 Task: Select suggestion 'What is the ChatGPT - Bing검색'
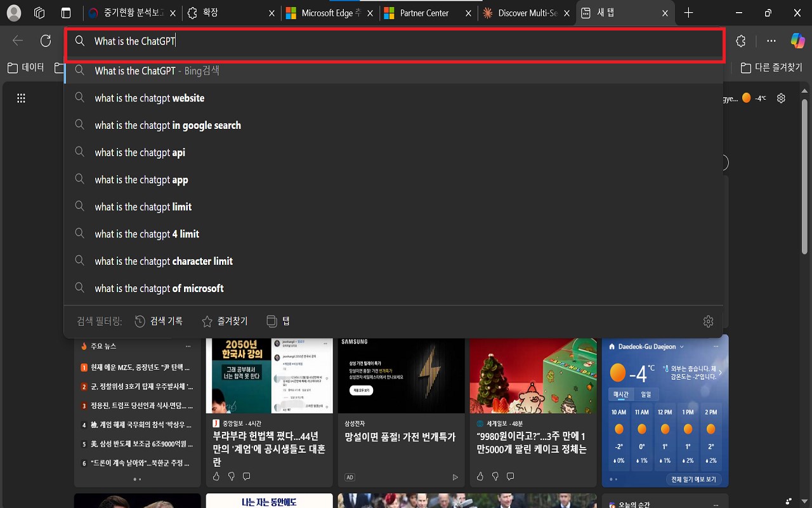click(x=393, y=71)
